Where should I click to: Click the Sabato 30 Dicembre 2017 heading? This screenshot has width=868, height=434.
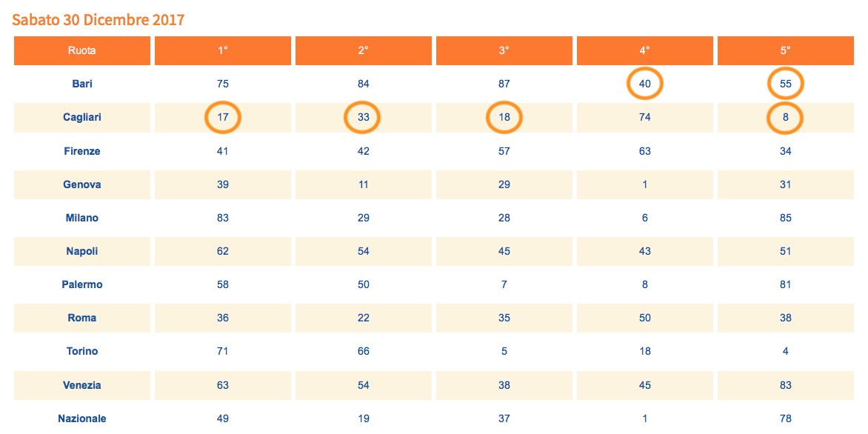tap(99, 20)
